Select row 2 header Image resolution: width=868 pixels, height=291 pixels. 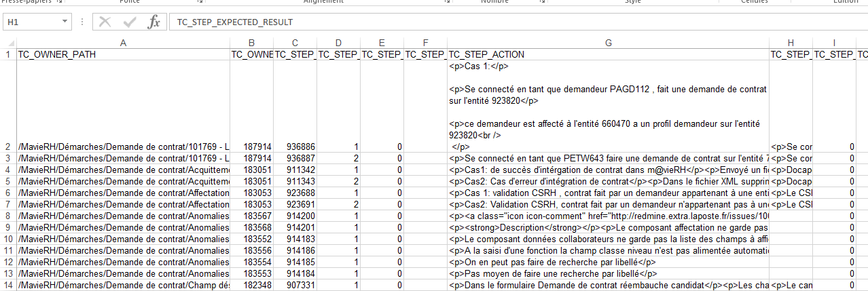coord(7,147)
